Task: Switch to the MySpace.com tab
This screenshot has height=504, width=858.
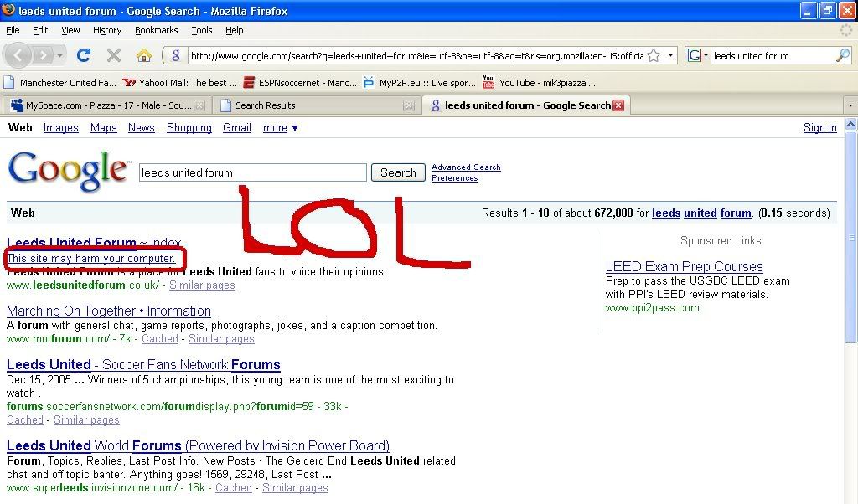Action: pyautogui.click(x=108, y=105)
